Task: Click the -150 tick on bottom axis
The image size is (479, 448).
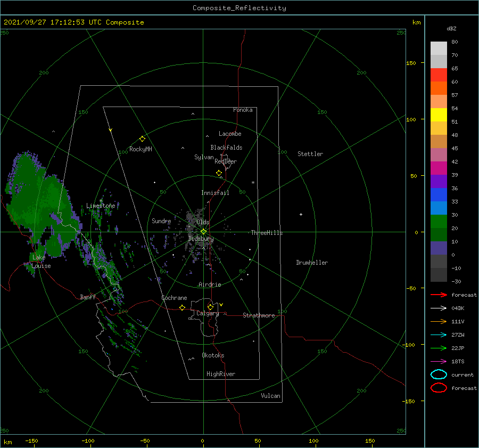Action: 31,441
